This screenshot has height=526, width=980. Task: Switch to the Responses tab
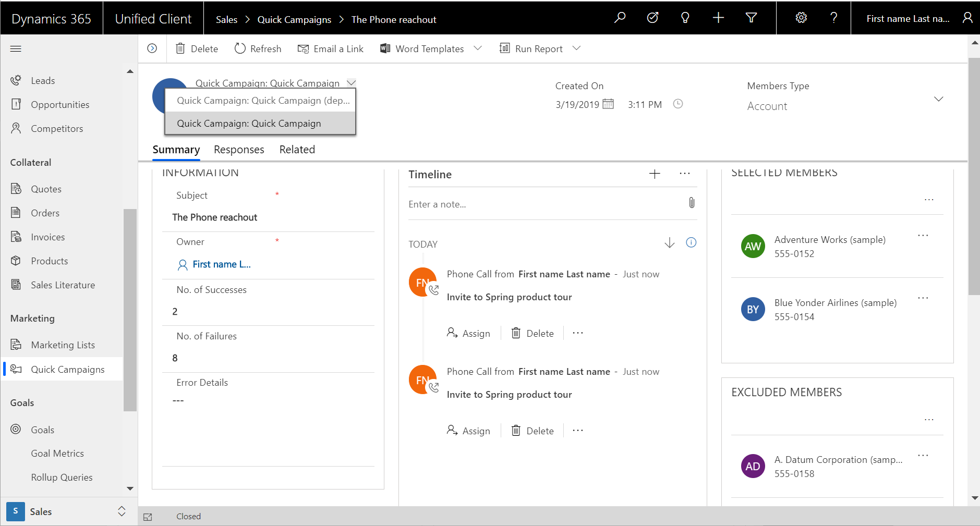(x=239, y=150)
